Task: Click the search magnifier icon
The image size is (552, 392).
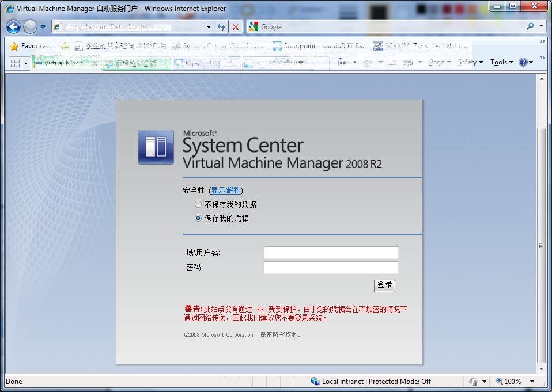Action: click(x=530, y=26)
